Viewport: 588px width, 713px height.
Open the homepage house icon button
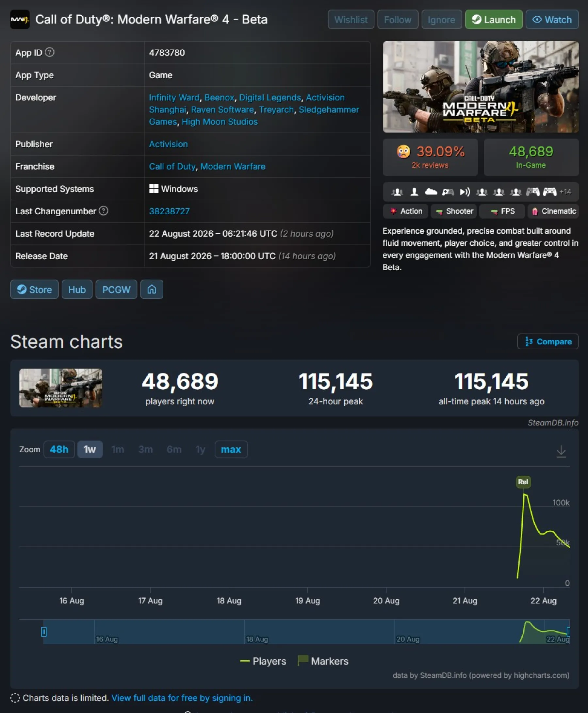[152, 289]
